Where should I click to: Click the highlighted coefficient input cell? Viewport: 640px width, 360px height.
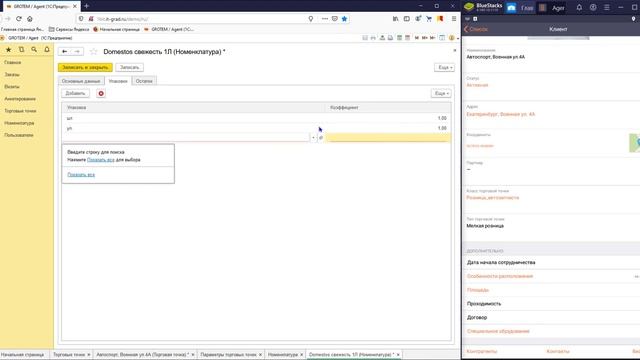[388, 138]
